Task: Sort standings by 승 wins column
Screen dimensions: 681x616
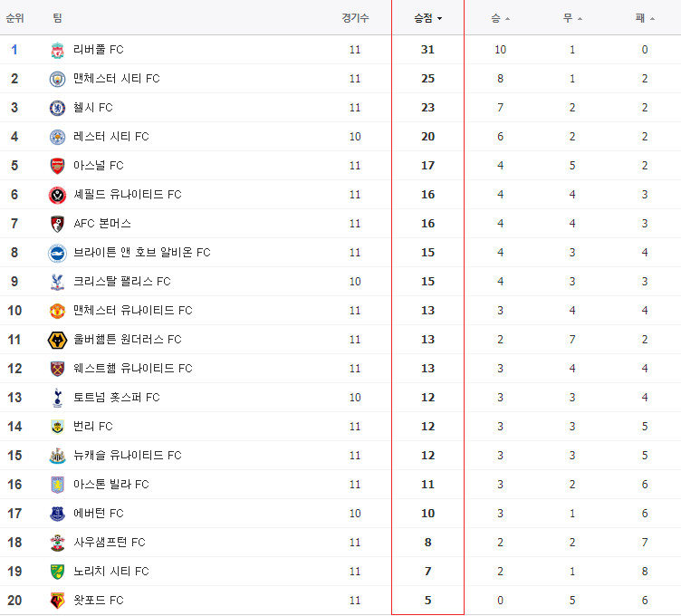Action: point(500,18)
